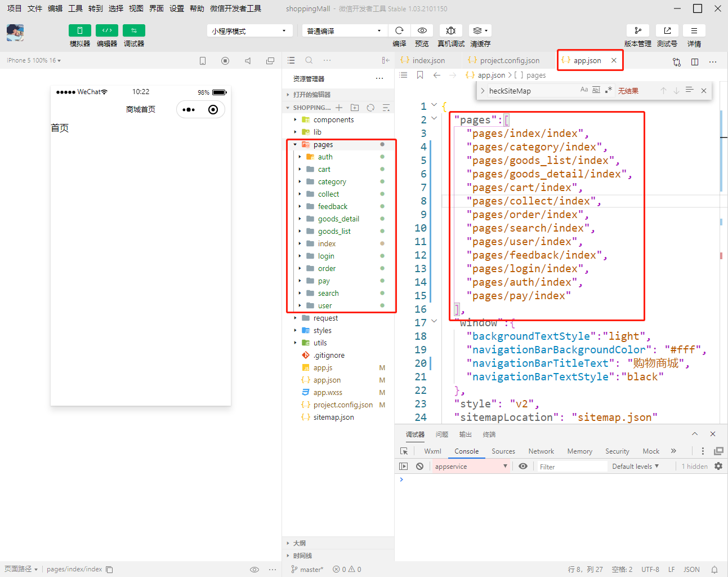Click compare changes icon in editor
Viewport: 728px width, 577px height.
pos(677,61)
